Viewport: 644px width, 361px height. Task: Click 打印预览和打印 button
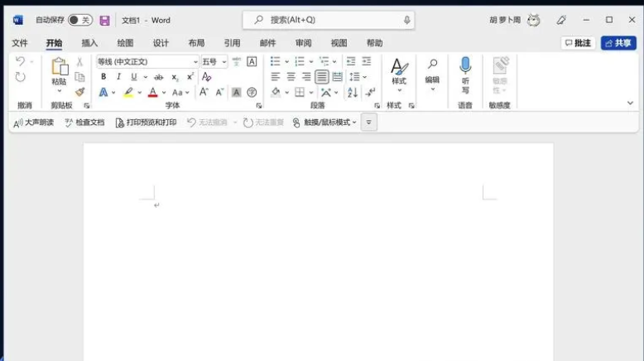click(x=146, y=123)
